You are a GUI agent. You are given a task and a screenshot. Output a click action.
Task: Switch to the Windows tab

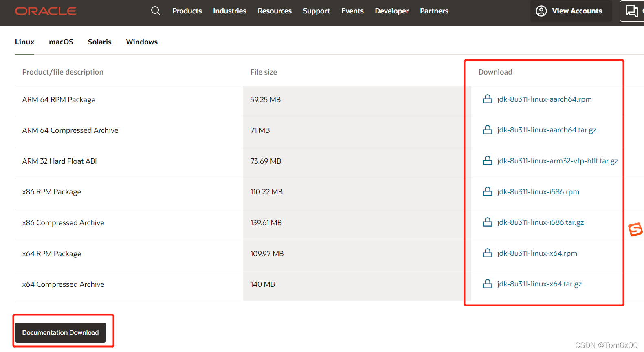[142, 42]
